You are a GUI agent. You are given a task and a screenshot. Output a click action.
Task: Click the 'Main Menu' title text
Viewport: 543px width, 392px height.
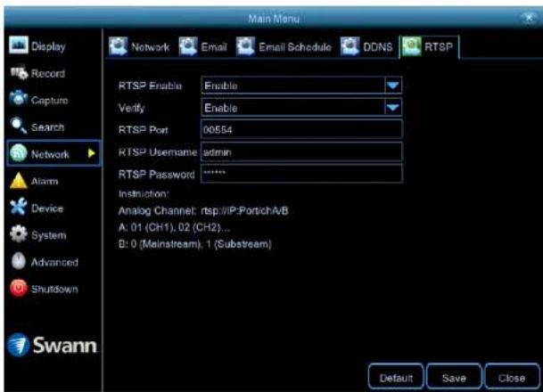274,19
